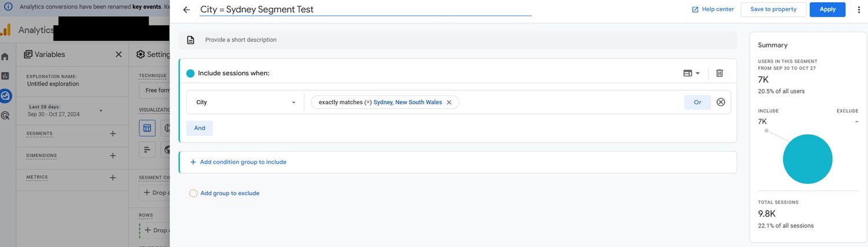Screen dimensions: 868x247
Task: Add an Or condition
Action: click(x=697, y=102)
